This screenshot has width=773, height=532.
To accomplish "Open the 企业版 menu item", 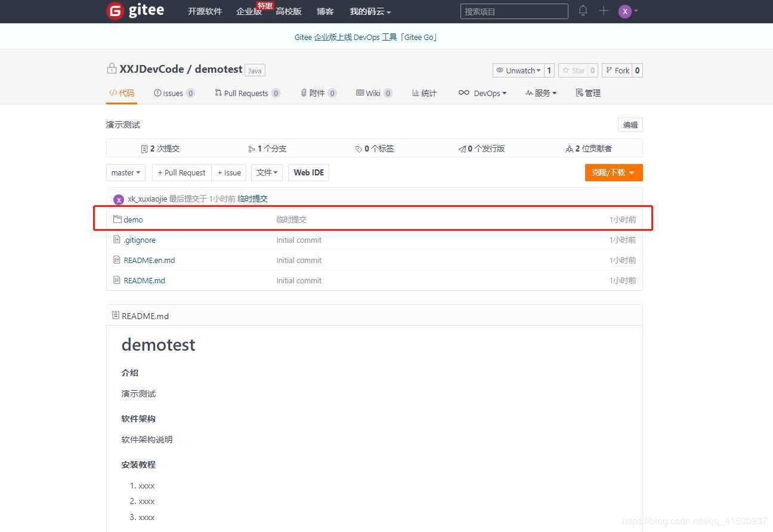I will (249, 11).
